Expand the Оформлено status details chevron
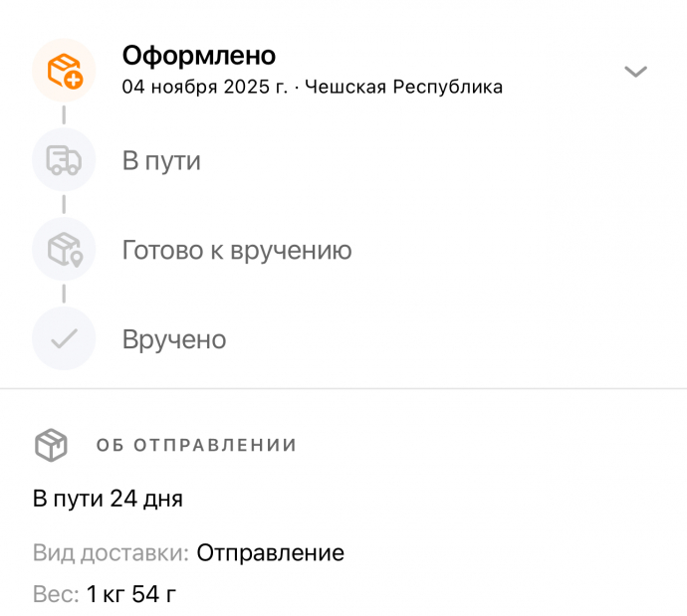This screenshot has height=616, width=687. (635, 72)
